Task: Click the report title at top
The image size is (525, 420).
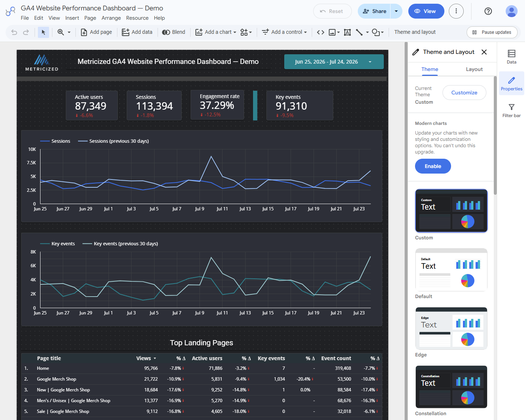Action: (x=168, y=62)
